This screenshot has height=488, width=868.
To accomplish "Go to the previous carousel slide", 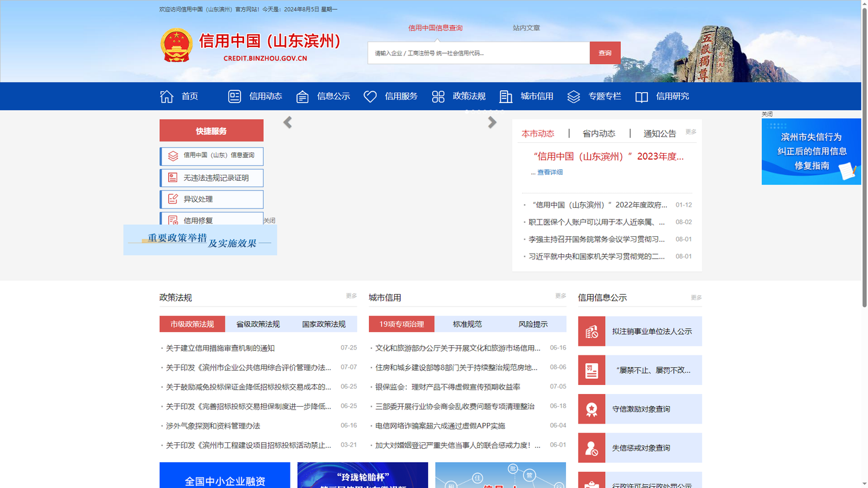I will pyautogui.click(x=288, y=122).
